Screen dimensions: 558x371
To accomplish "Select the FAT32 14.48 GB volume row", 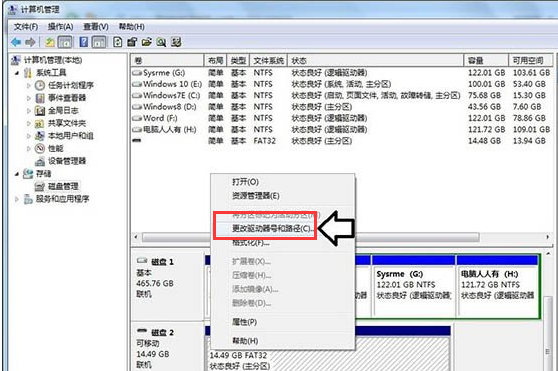I will (342, 141).
